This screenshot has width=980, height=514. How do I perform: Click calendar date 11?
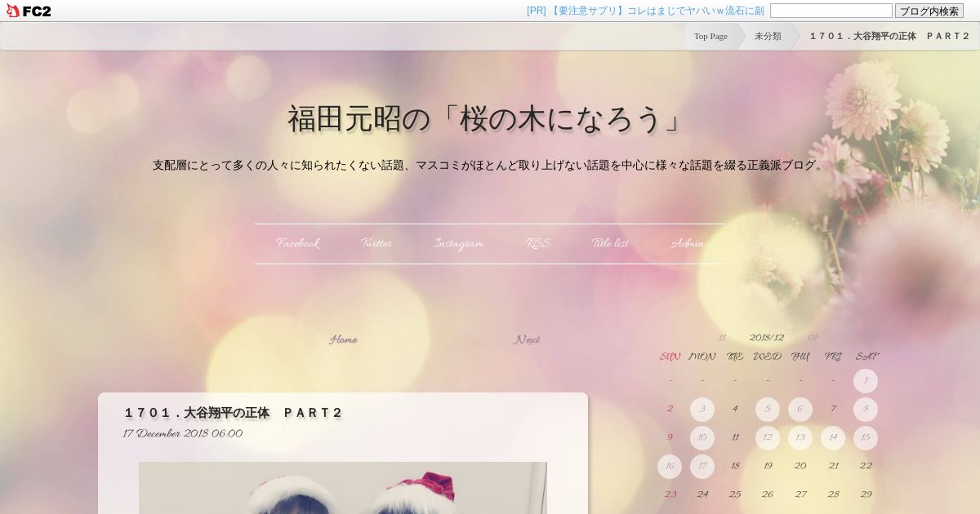point(735,438)
